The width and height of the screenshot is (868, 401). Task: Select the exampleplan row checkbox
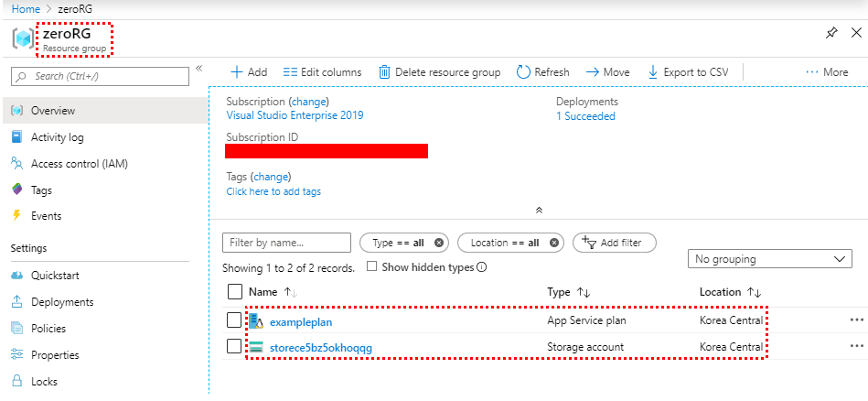pos(235,320)
